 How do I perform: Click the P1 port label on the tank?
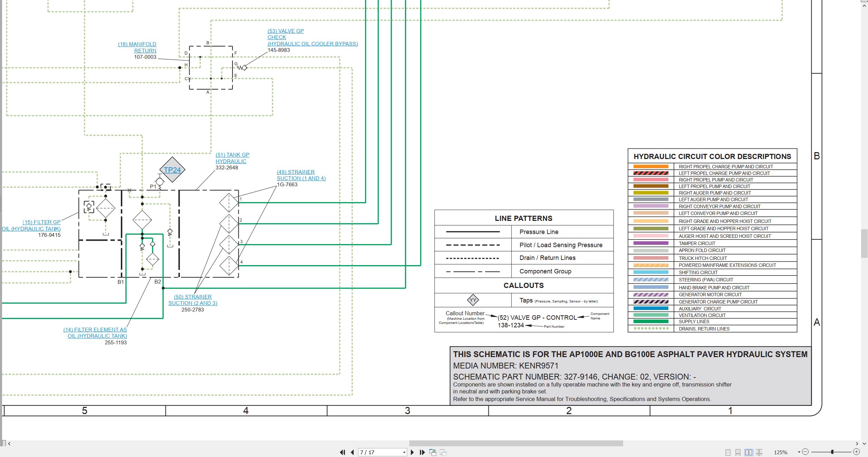pos(153,187)
